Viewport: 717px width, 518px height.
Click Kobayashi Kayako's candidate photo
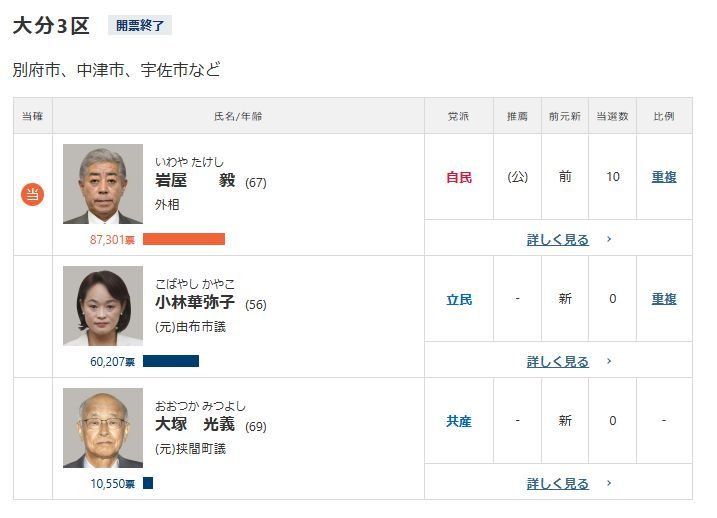[103, 306]
